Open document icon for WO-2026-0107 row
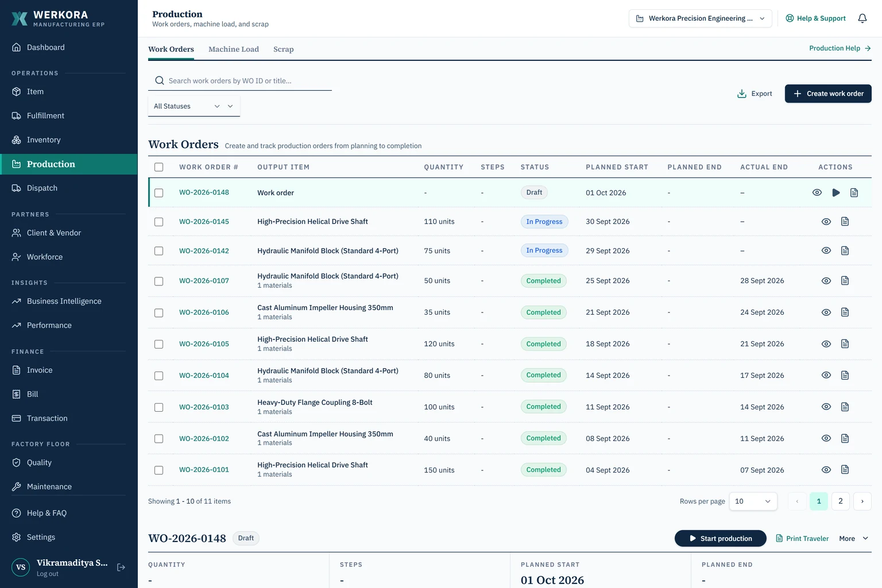 point(845,281)
